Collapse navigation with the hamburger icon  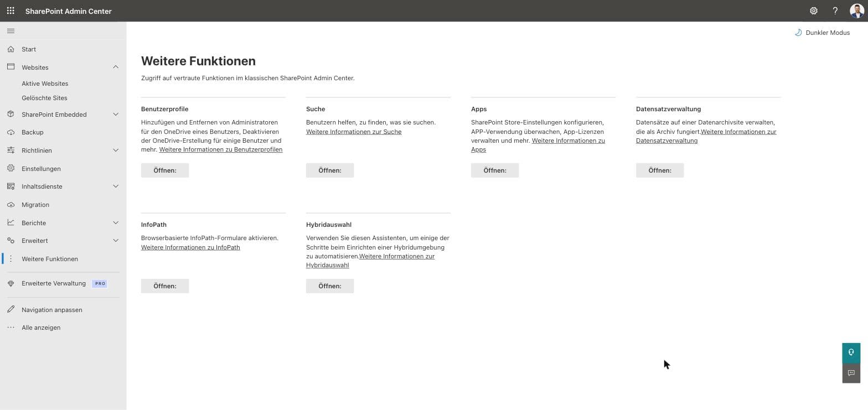click(11, 31)
